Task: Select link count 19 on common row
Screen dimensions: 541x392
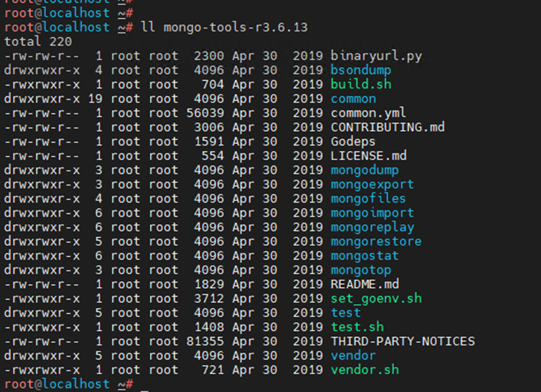Action: click(95, 98)
